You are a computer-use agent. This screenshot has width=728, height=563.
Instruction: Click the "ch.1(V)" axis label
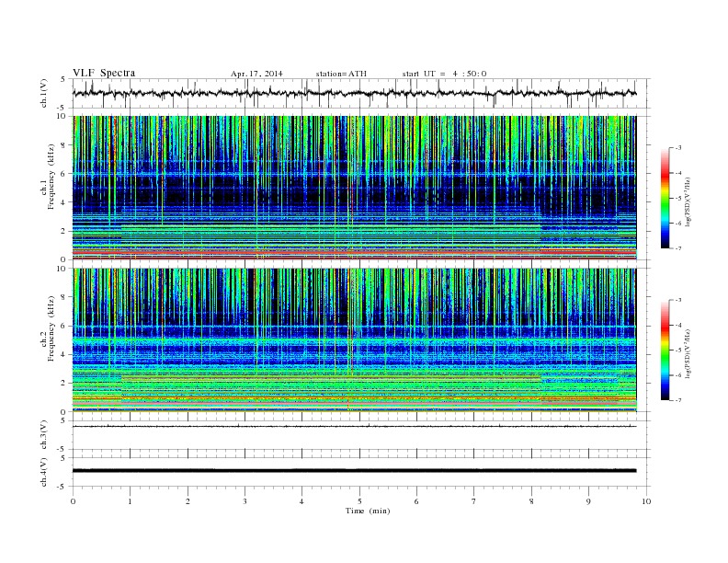click(44, 93)
